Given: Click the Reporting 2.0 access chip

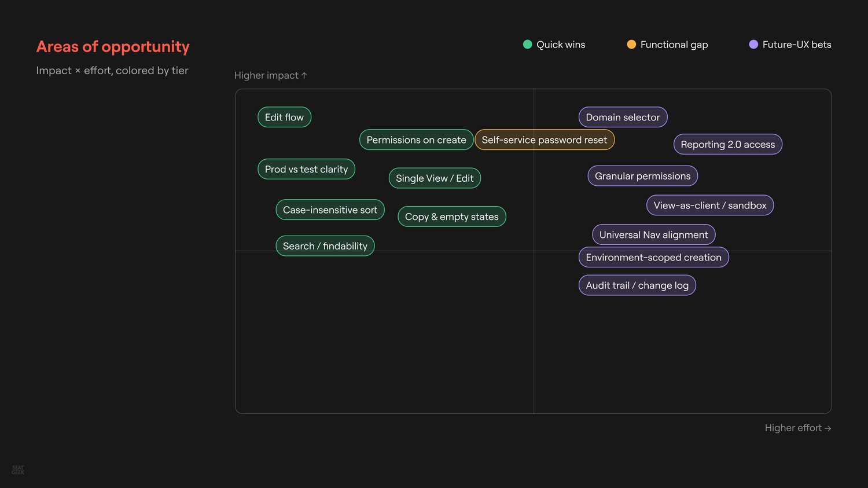Looking at the screenshot, I should [x=728, y=145].
